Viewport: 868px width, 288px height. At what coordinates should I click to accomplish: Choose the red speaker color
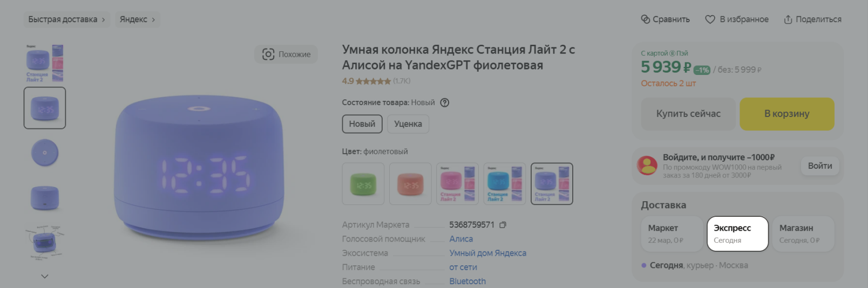410,184
